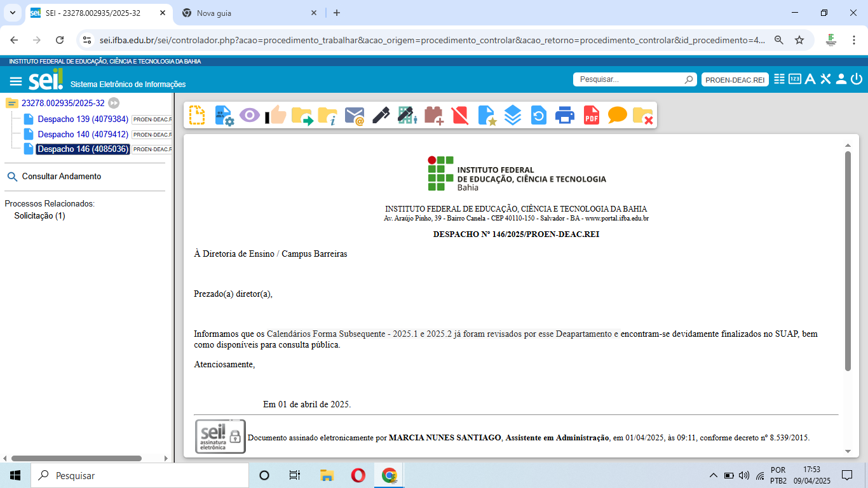Open the SEI hamburger main menu

tap(16, 81)
